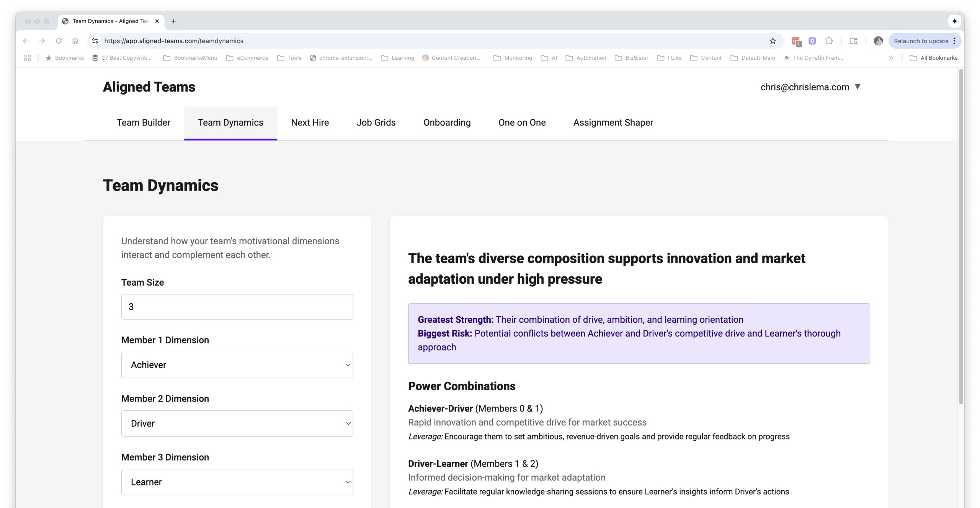The height and width of the screenshot is (508, 980).
Task: Click the Chrome profile avatar
Action: [878, 41]
